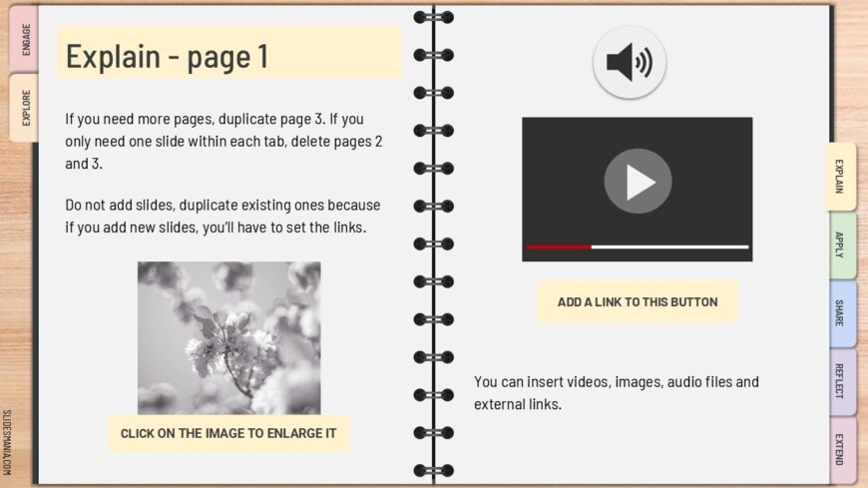
Task: Click the speaker audio icon
Action: pyautogui.click(x=629, y=62)
